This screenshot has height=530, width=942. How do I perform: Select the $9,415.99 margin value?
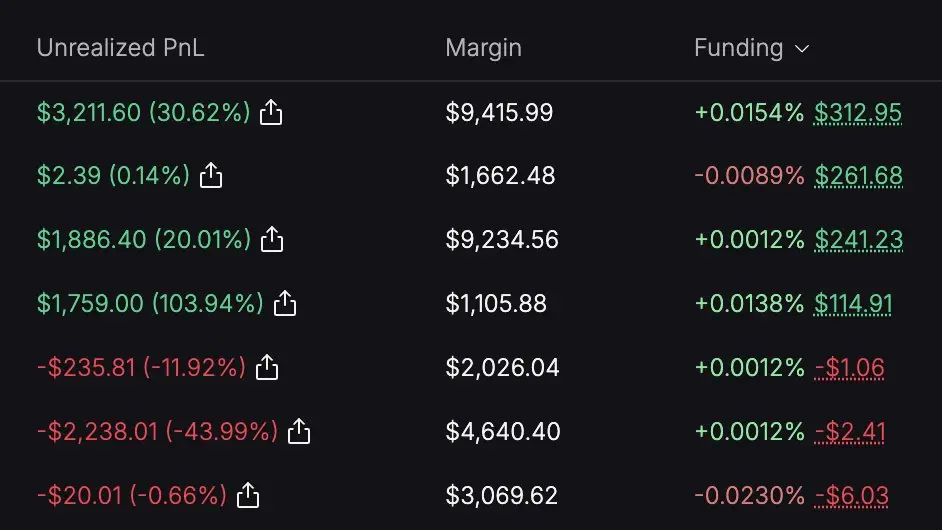pos(499,113)
